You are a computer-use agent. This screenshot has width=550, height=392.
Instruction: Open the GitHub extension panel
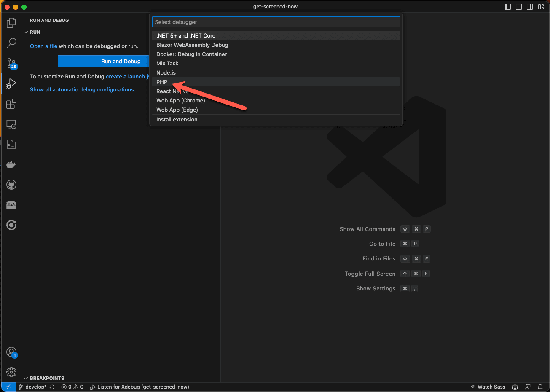[x=11, y=185]
